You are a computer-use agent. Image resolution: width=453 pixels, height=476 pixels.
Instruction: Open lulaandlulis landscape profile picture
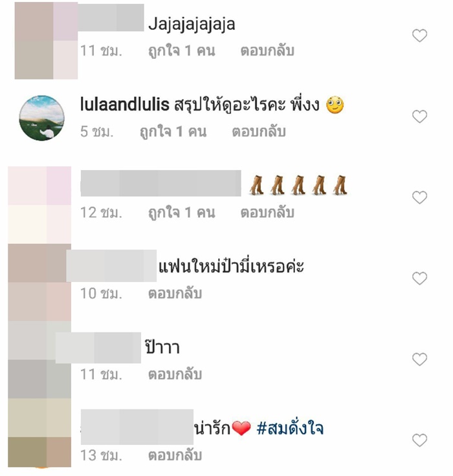(41, 118)
